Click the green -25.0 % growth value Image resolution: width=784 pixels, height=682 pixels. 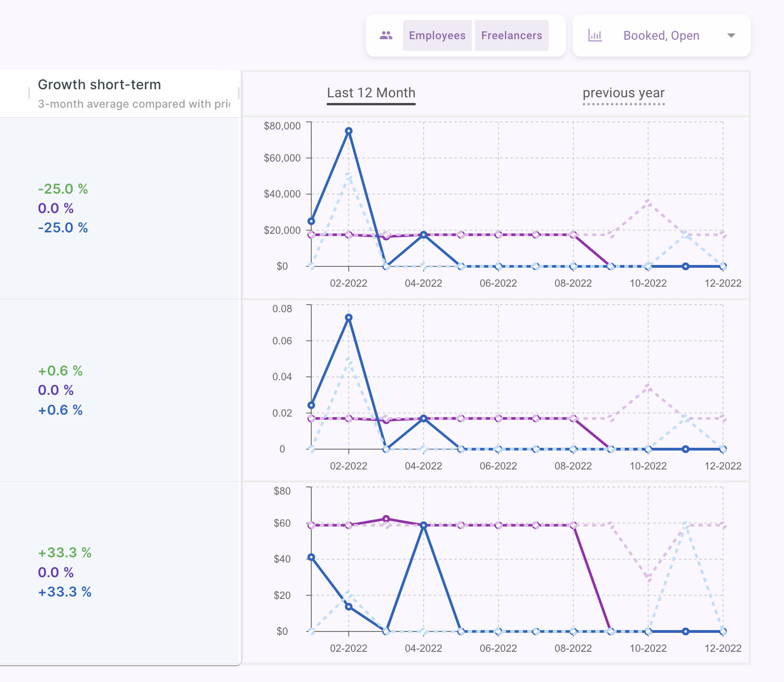[x=63, y=189]
